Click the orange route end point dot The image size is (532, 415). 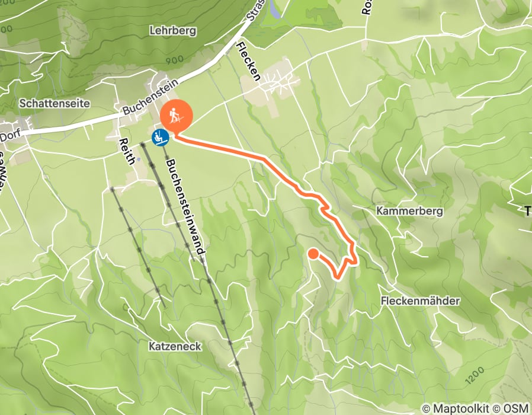pyautogui.click(x=313, y=254)
